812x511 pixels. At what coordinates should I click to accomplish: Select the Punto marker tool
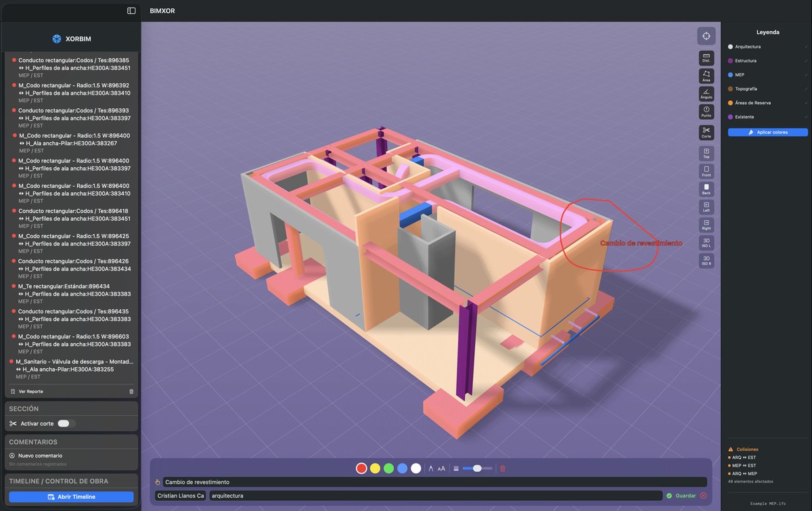[x=706, y=112]
